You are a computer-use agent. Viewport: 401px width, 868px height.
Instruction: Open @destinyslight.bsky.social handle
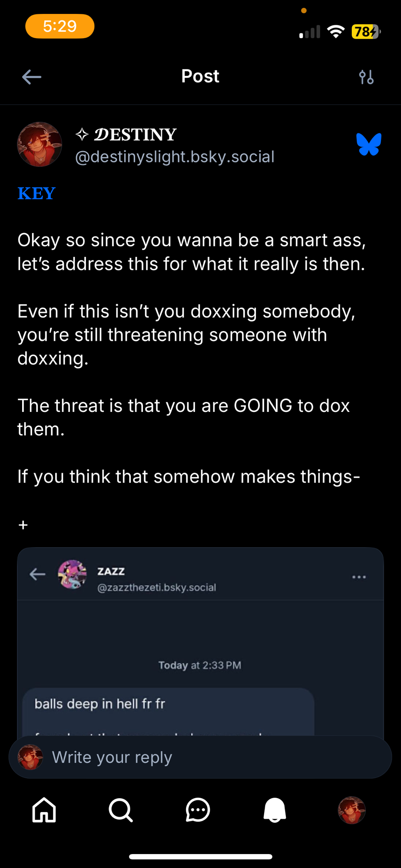point(175,157)
